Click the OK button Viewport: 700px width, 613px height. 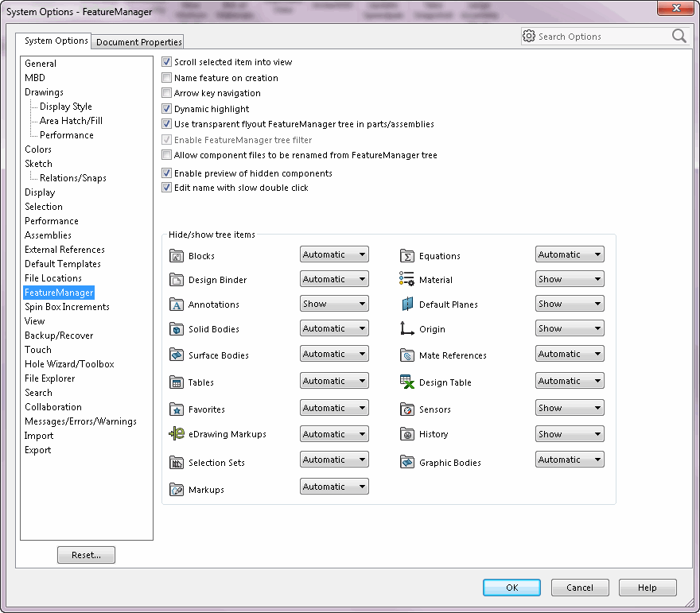511,588
